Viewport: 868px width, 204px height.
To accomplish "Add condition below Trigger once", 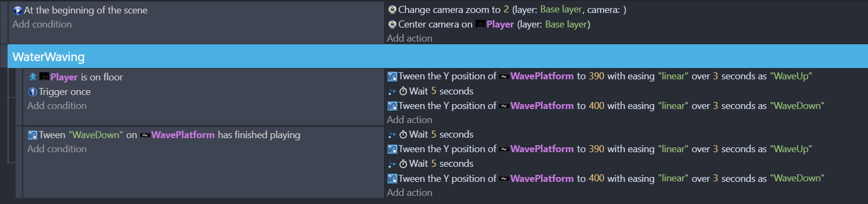I will click(x=57, y=106).
